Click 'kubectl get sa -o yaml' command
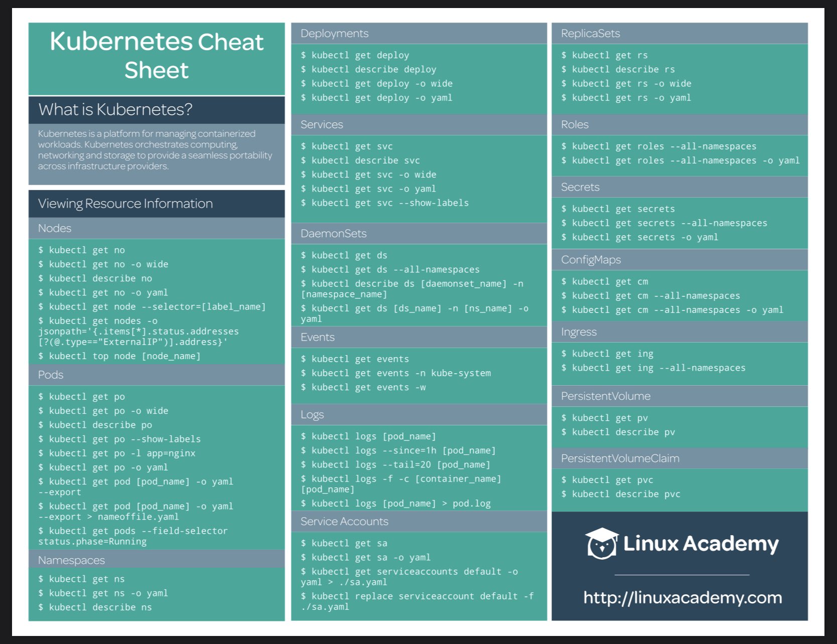Viewport: 837px width, 644px height. pos(366,557)
